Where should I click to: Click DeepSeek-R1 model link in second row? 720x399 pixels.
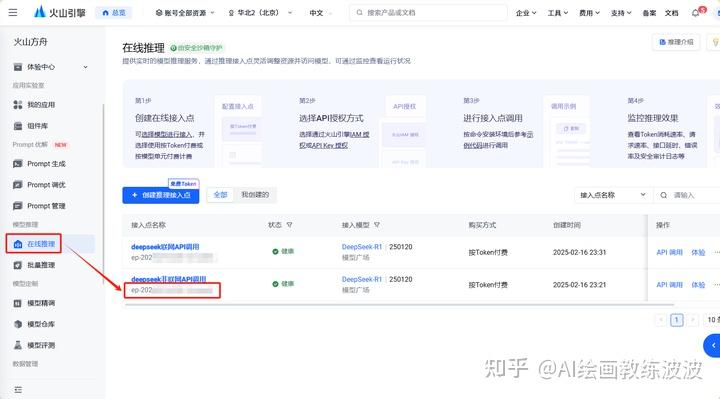point(362,279)
